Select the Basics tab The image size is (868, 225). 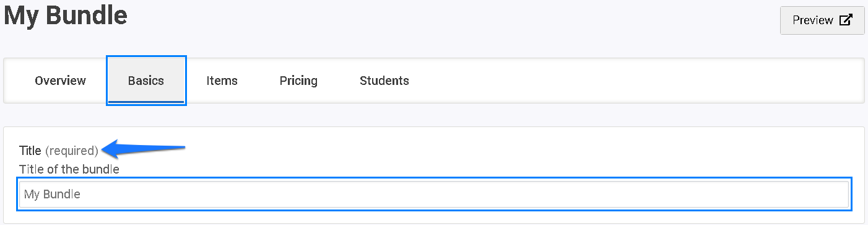(146, 81)
